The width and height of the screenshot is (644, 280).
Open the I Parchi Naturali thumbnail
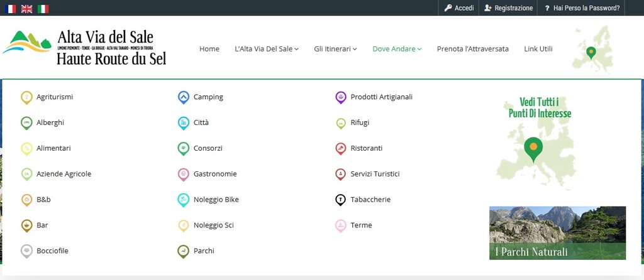[557, 233]
